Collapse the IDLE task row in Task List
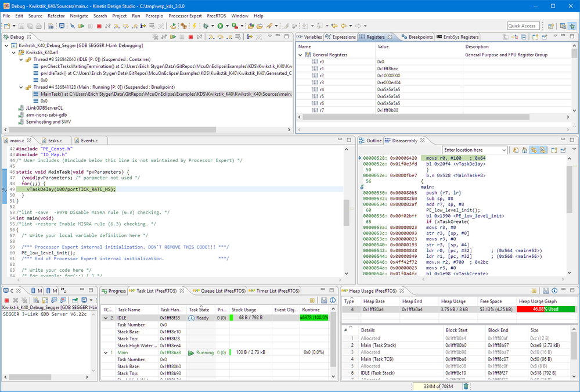Viewport: 580px width, 392px height. tap(105, 318)
